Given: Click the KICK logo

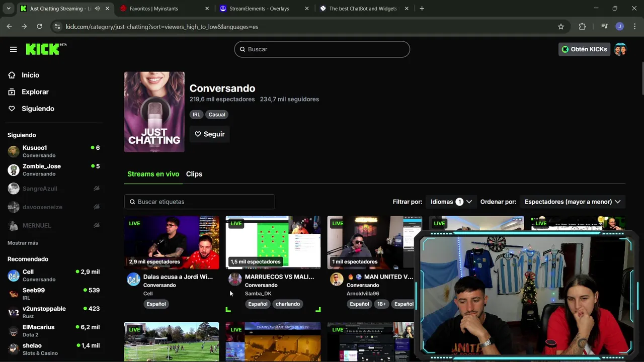Looking at the screenshot, I should pyautogui.click(x=46, y=49).
